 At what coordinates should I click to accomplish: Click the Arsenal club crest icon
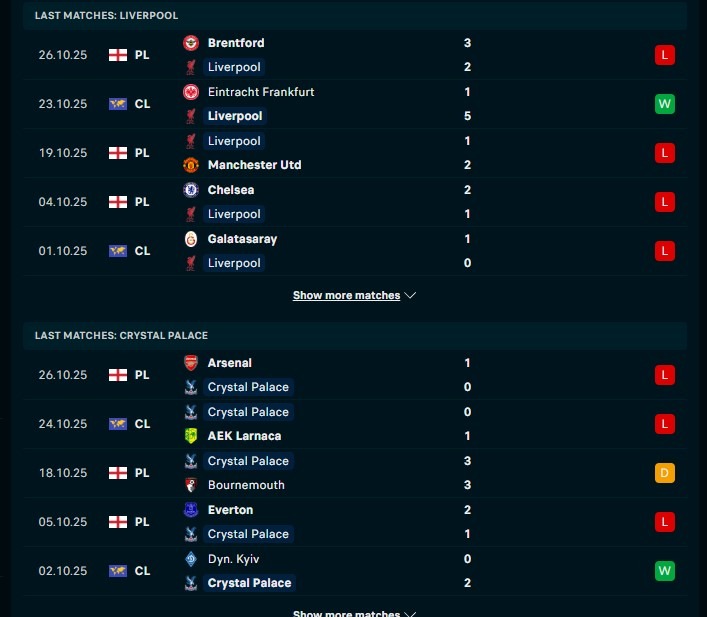191,363
